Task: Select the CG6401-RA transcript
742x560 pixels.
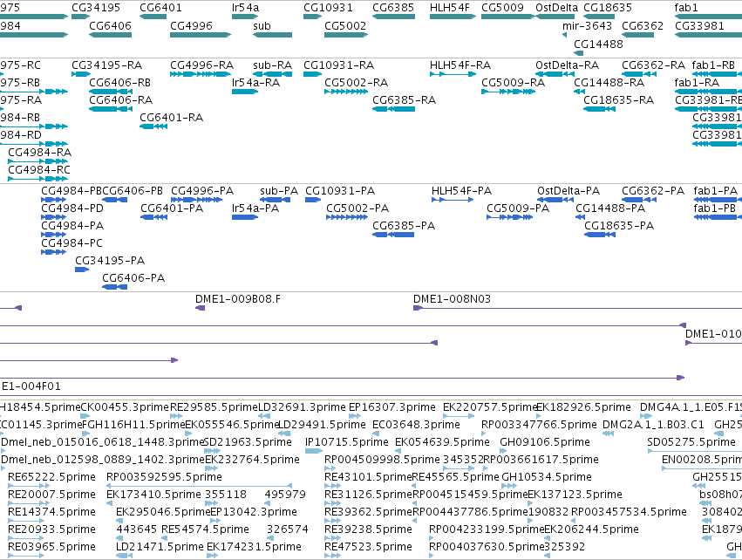Action: tap(153, 126)
